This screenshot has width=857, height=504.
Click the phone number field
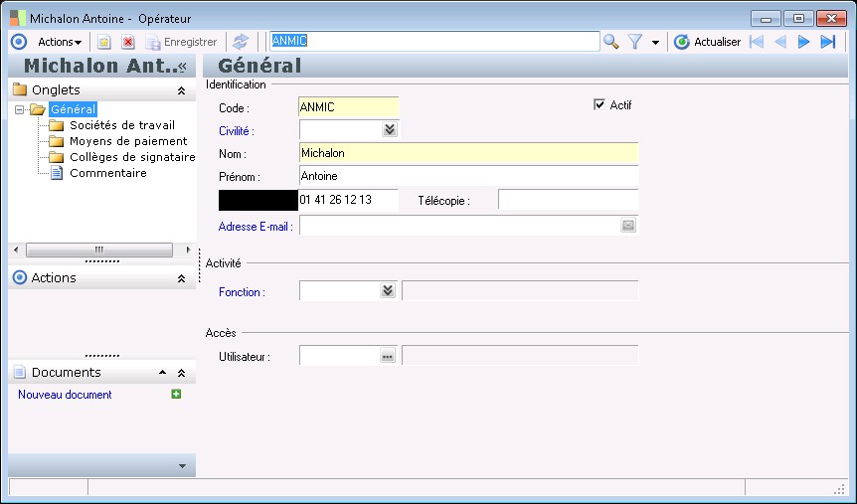pos(349,200)
